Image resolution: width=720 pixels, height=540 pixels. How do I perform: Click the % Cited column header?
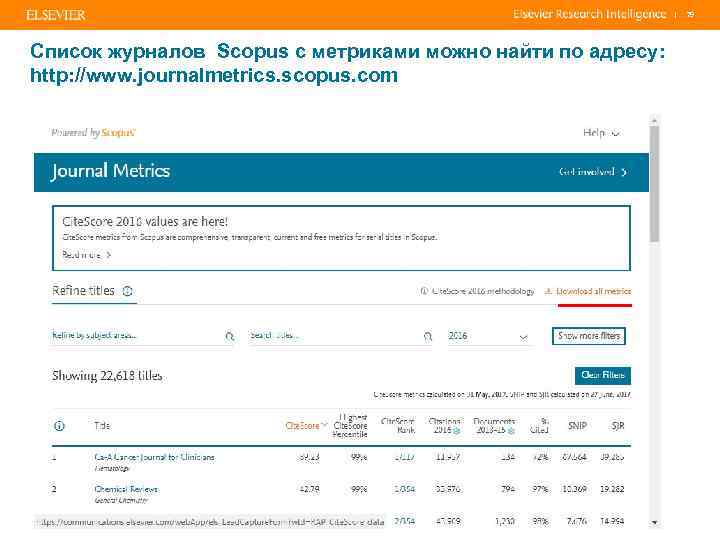[x=540, y=426]
